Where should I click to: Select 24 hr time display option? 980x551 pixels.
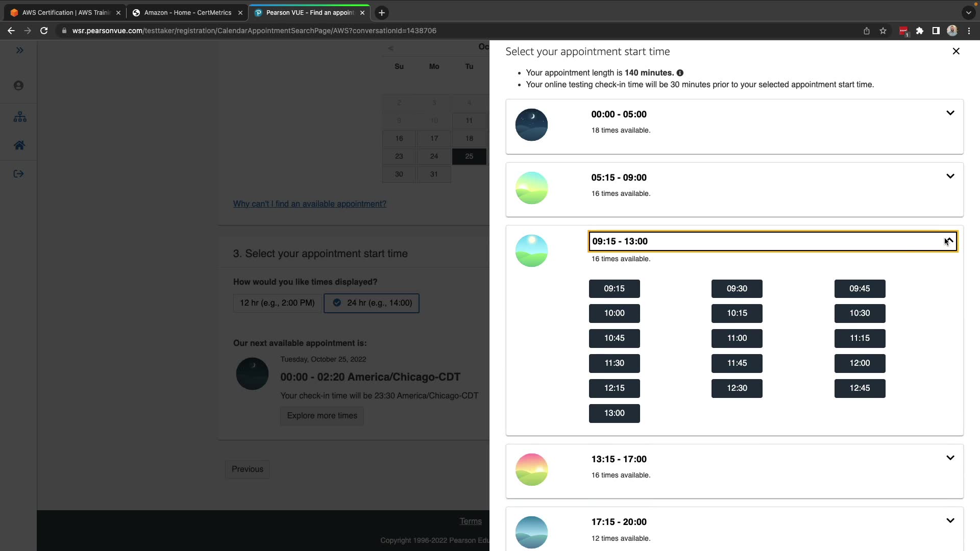372,303
